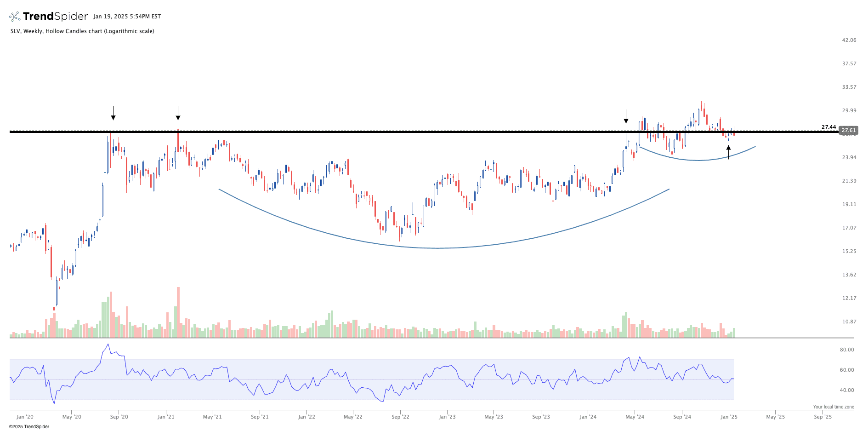This screenshot has width=868, height=431.
Task: Click the Sep '22 date on the time axis
Action: tap(400, 417)
